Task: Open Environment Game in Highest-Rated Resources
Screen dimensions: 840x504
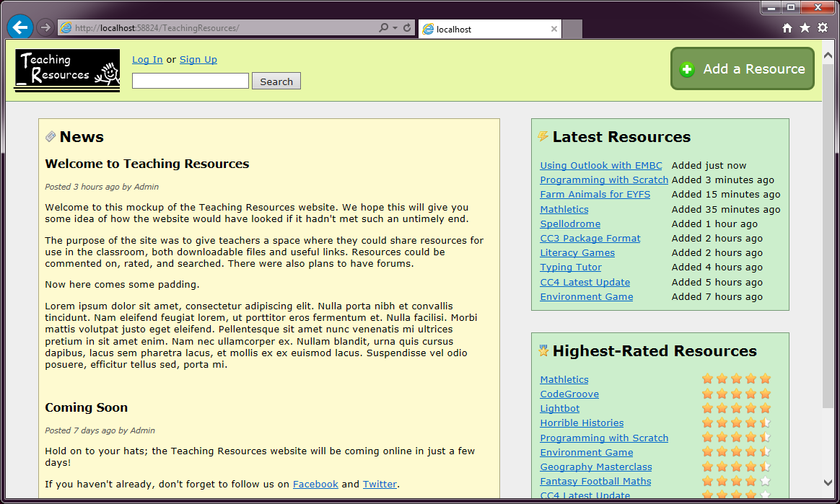Action: [587, 452]
